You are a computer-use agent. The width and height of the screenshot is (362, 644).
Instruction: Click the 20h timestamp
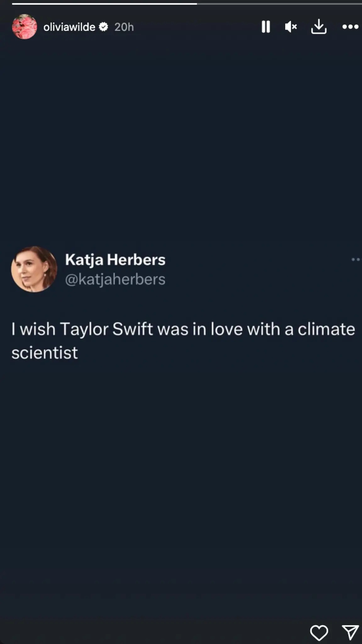[x=124, y=27]
